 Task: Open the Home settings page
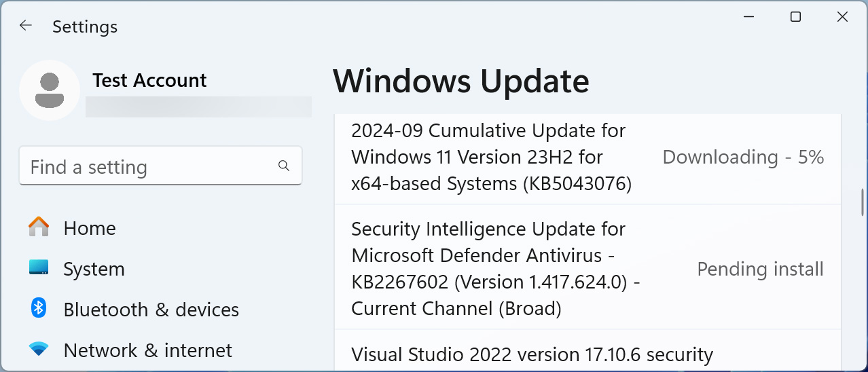pyautogui.click(x=90, y=228)
